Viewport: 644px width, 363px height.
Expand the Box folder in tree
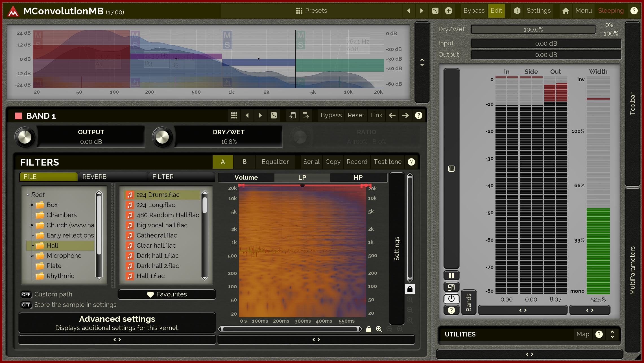(32, 205)
